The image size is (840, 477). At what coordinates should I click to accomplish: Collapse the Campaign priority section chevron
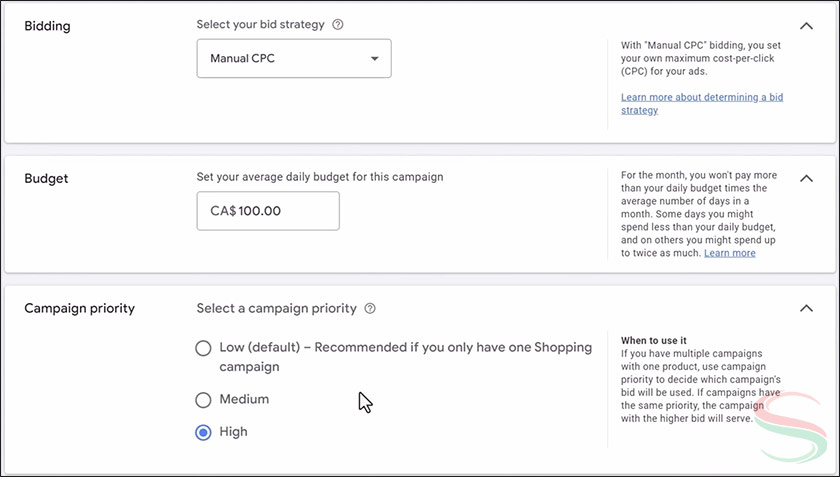[x=806, y=309]
